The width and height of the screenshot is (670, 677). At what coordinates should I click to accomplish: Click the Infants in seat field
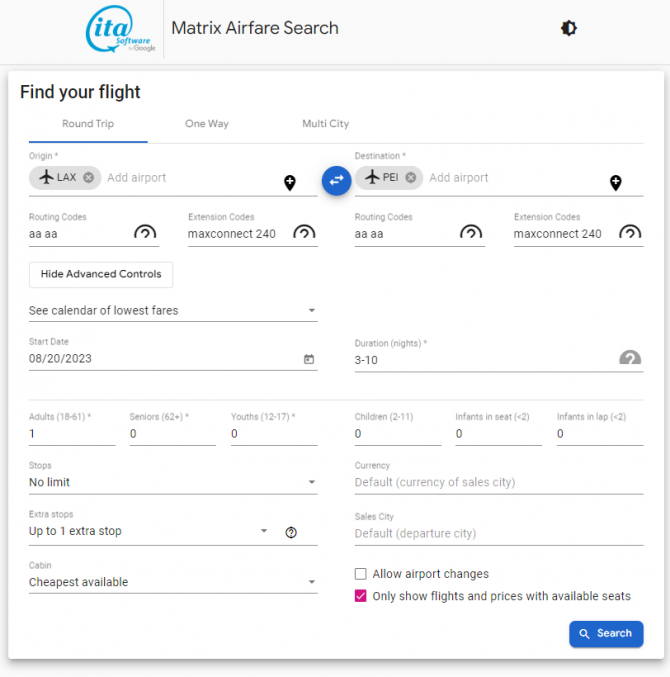(499, 434)
